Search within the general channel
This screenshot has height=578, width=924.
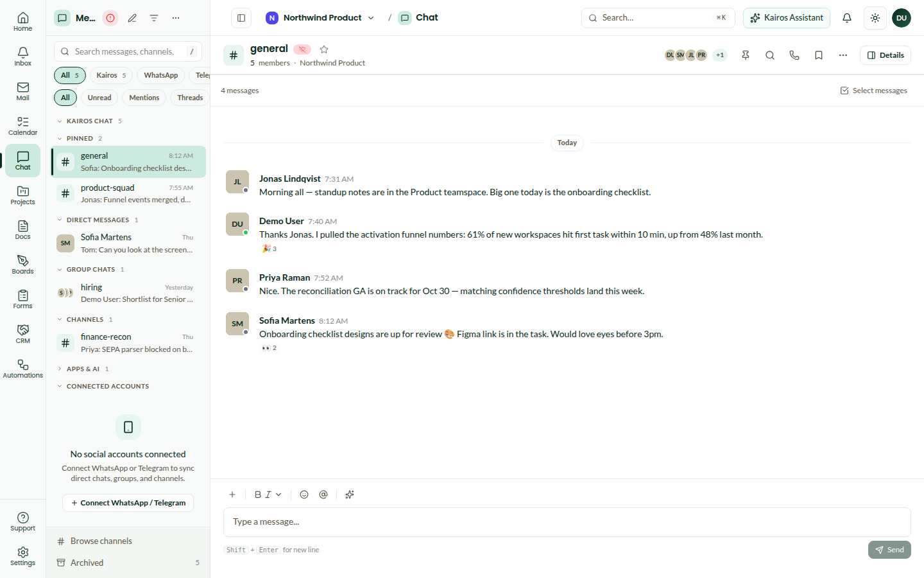770,55
